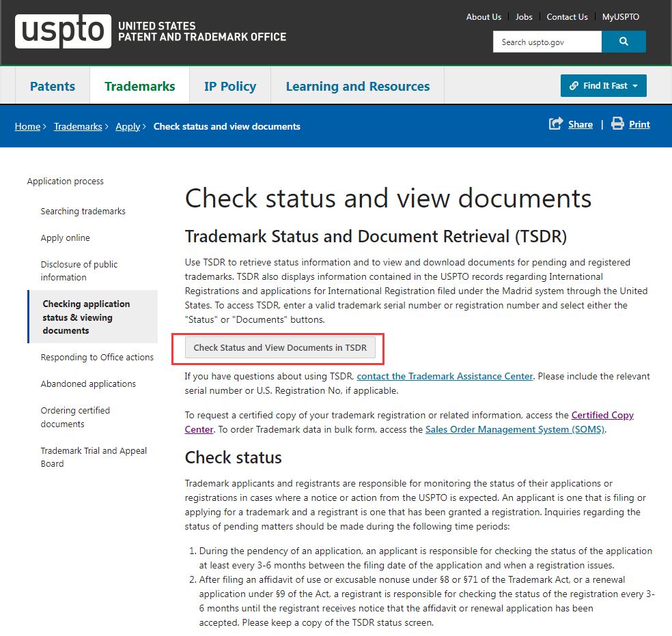Open the Contact Us link

pos(567,17)
